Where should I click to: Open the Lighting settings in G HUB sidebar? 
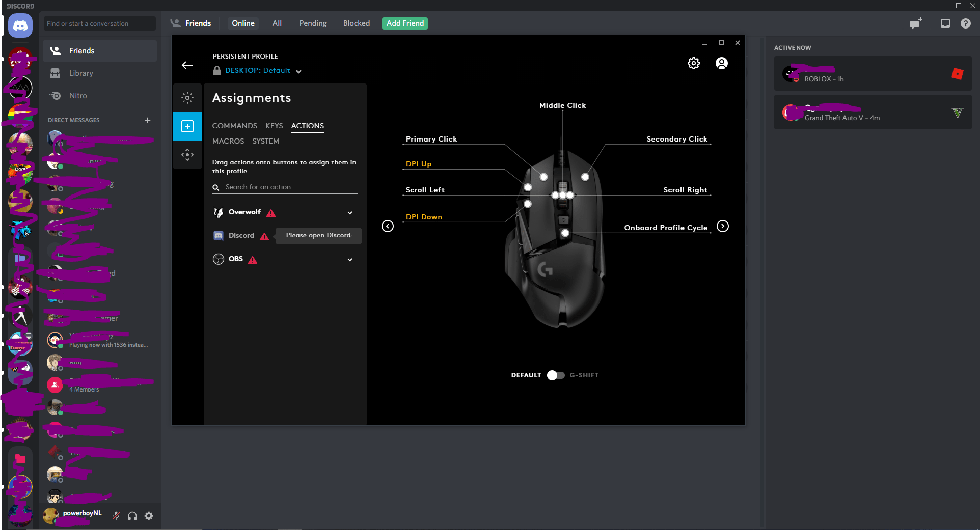pos(187,97)
